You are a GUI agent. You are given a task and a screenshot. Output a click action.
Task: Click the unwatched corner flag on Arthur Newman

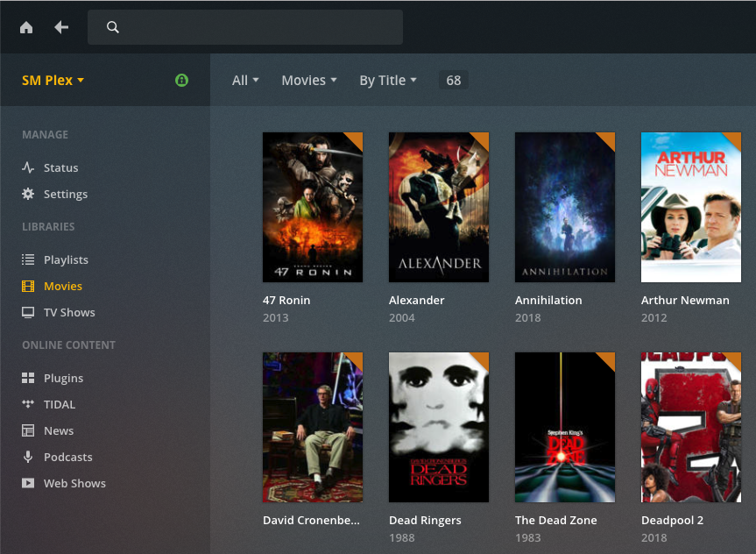click(734, 139)
